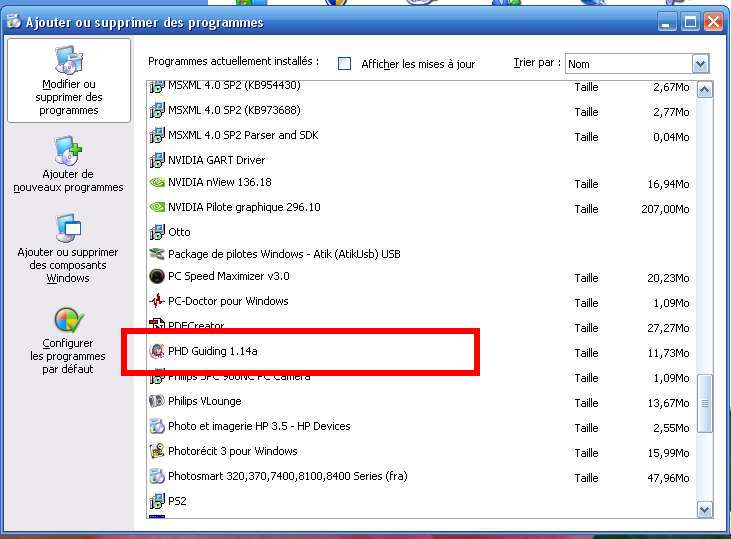Select NVIDIA Pilote graphique 296.10
Screen dimensions: 731x539
[x=244, y=207]
